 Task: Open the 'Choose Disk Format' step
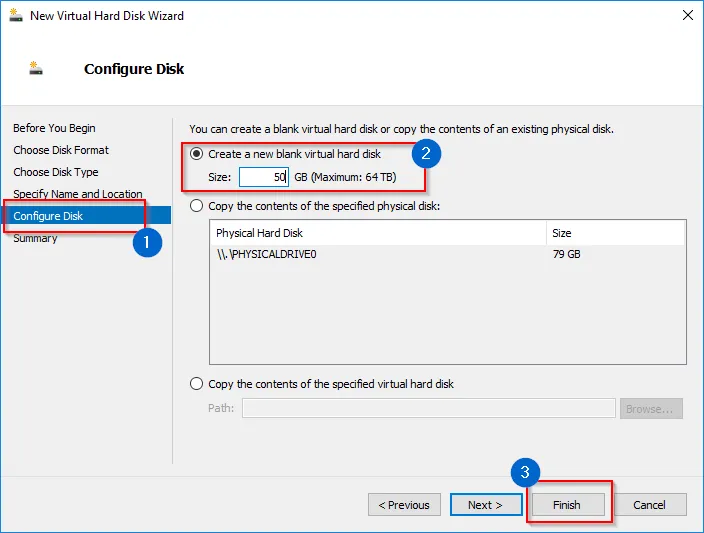(61, 150)
